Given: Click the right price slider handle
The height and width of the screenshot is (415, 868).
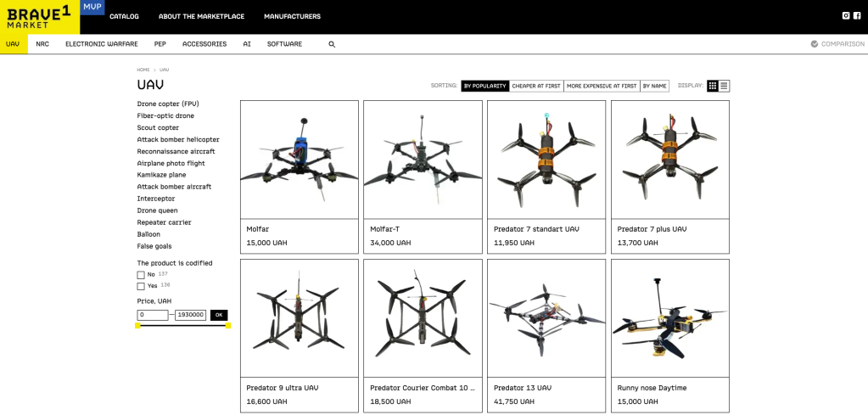Looking at the screenshot, I should click(x=228, y=326).
